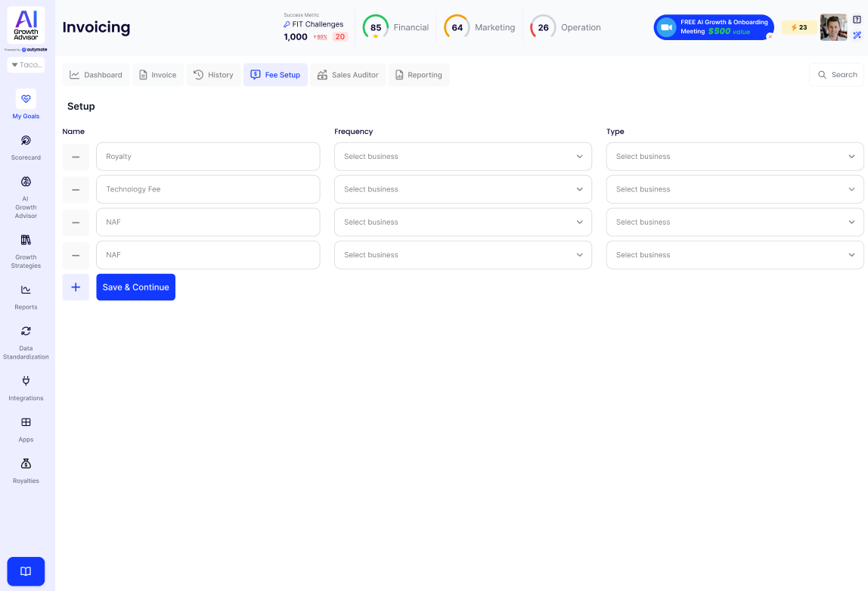The height and width of the screenshot is (591, 868).
Task: Open Integrations plug icon
Action: click(x=26, y=381)
